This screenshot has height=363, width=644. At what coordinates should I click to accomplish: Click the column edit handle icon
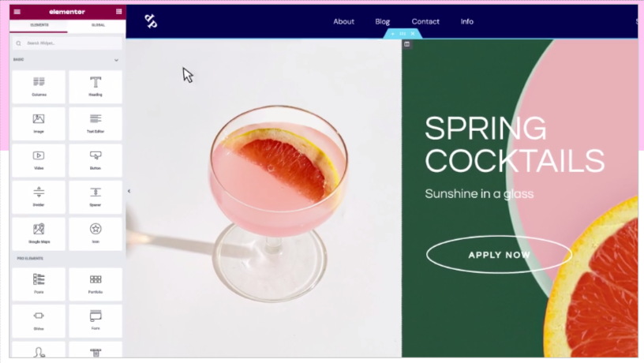coord(406,44)
